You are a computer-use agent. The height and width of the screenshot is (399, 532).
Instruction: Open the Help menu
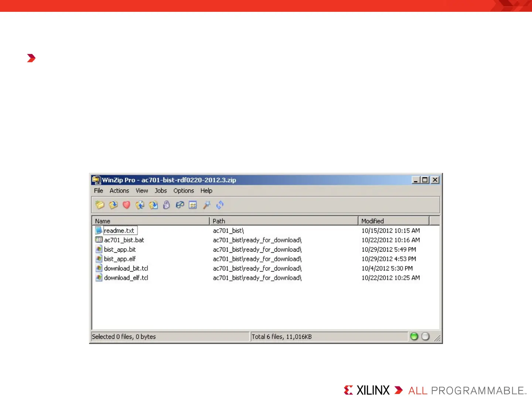(x=207, y=191)
